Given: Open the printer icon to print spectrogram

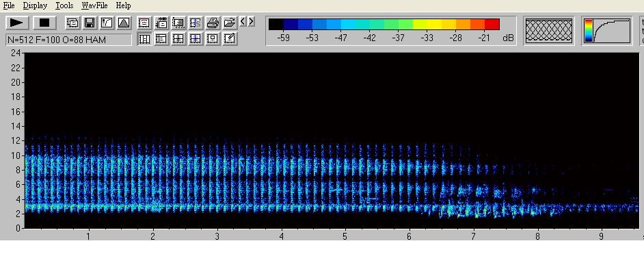Looking at the screenshot, I should (213, 23).
